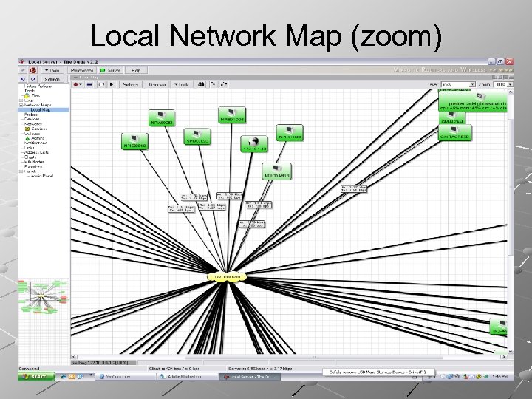532x399 pixels.
Task: Click the vertical scrollbar of the map
Action: 511,187
